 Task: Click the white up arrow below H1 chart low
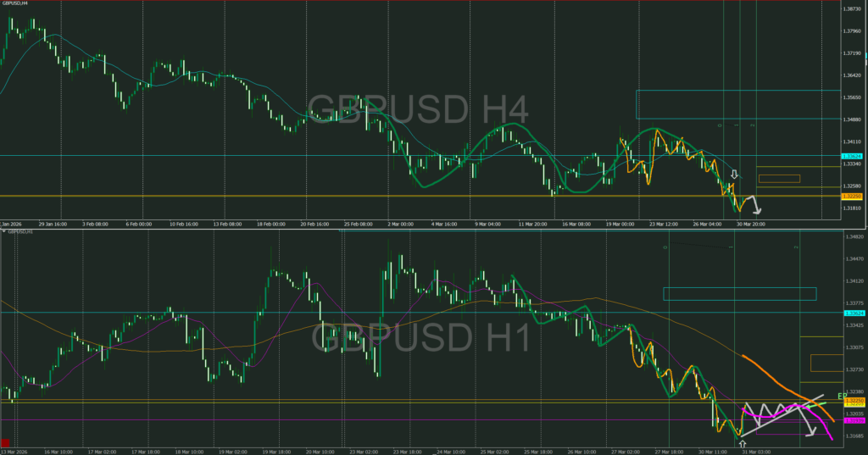[743, 442]
